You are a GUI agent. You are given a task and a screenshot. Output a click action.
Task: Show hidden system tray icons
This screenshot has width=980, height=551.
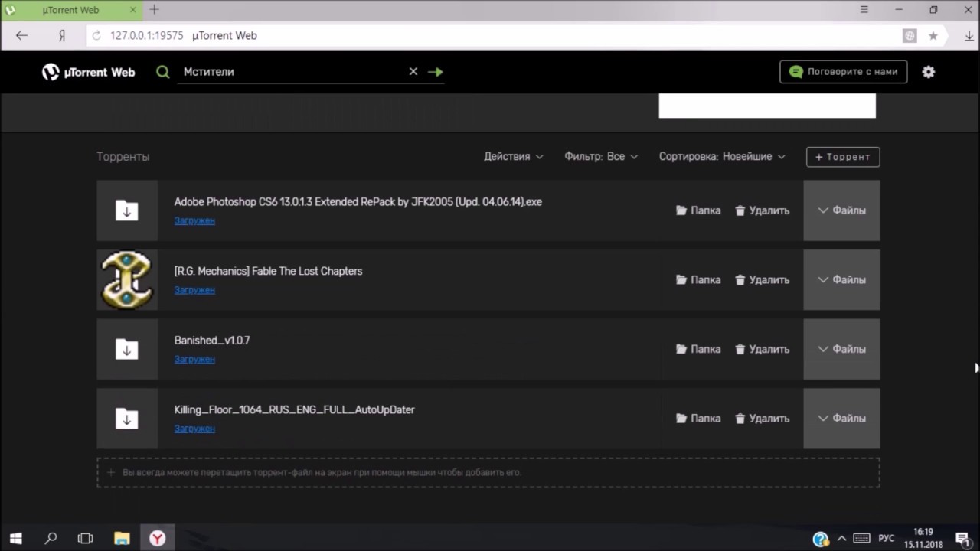841,539
